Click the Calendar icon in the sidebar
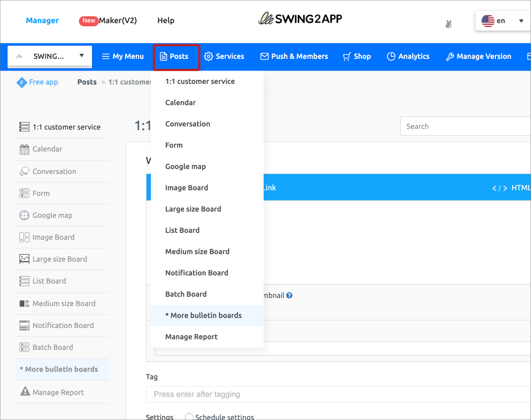The width and height of the screenshot is (531, 420). [24, 149]
